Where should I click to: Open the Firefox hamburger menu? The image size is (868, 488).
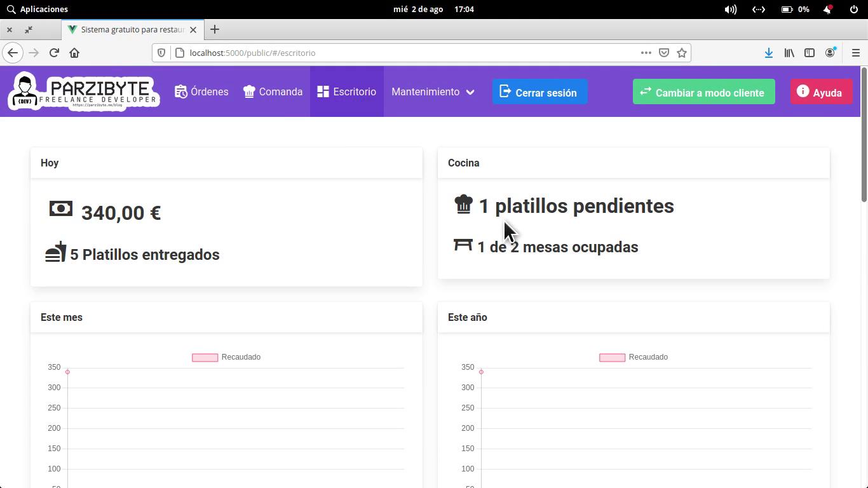855,53
